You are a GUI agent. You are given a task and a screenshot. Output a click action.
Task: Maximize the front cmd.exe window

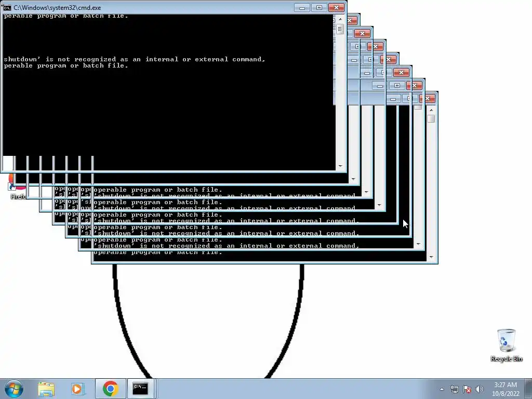(x=319, y=7)
